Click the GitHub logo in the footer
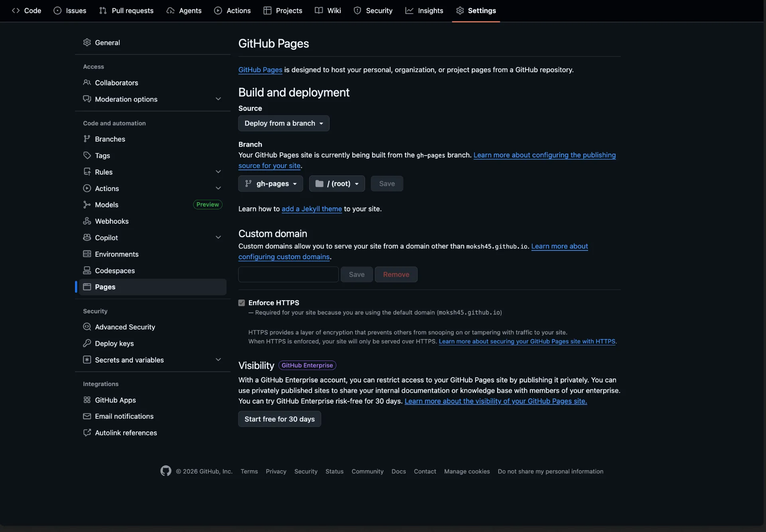Screen dimensions: 766x532 coord(166,471)
